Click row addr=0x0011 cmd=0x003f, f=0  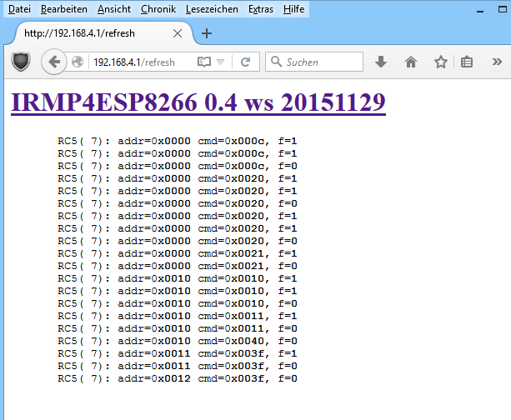[x=178, y=366]
